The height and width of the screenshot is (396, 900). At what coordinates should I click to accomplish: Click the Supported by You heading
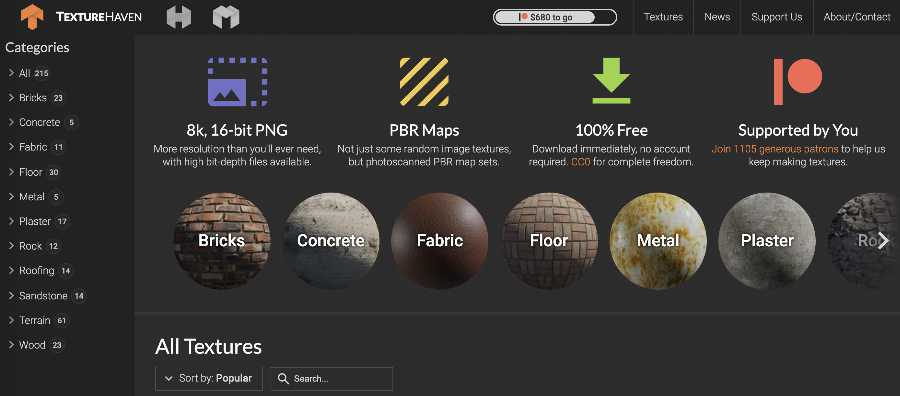point(798,130)
